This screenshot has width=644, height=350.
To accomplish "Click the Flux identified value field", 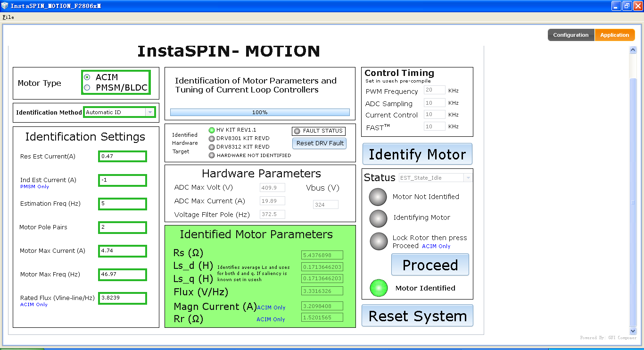I will point(322,291).
